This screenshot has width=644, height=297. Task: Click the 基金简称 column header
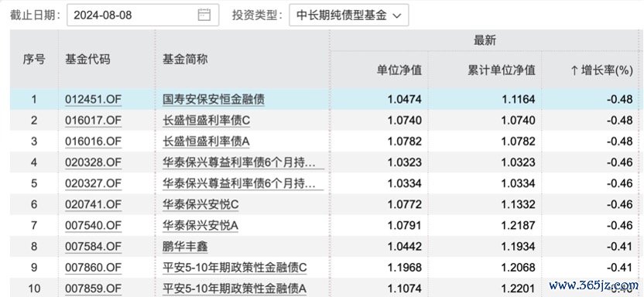click(185, 60)
